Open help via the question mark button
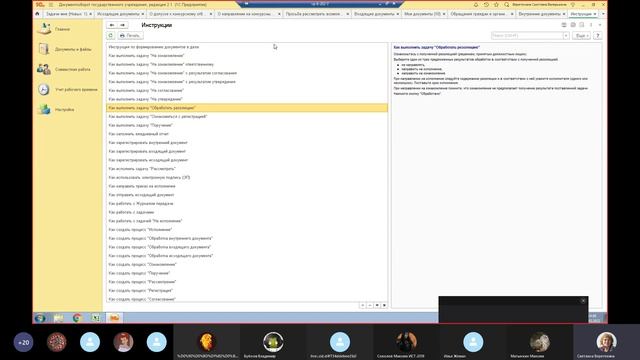Viewport: 640px width, 360px height. tap(598, 36)
